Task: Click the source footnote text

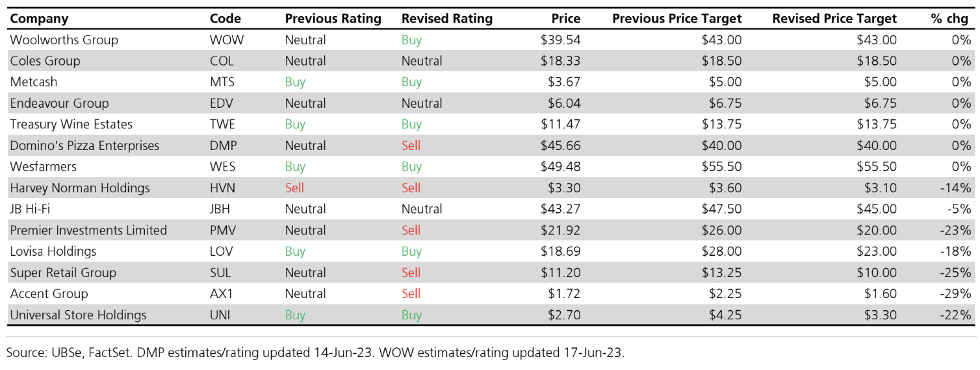Action: [x=315, y=353]
